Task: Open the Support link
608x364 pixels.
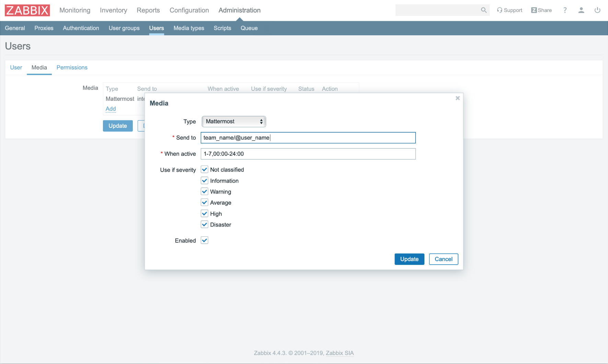Action: [510, 10]
